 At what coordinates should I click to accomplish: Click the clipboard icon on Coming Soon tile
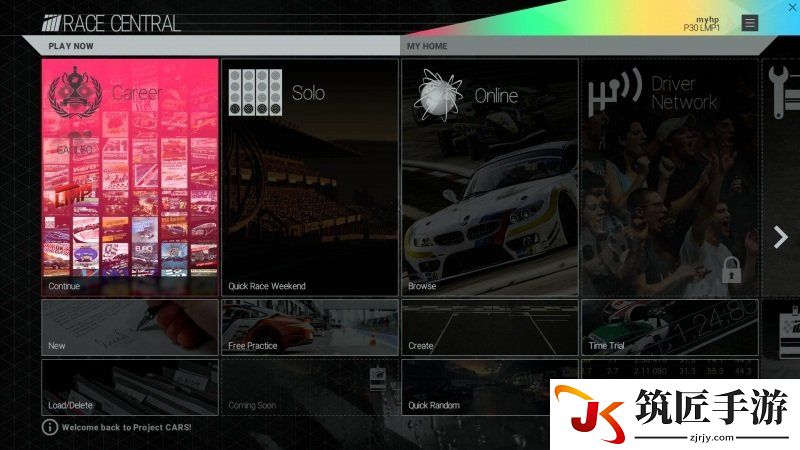click(378, 379)
